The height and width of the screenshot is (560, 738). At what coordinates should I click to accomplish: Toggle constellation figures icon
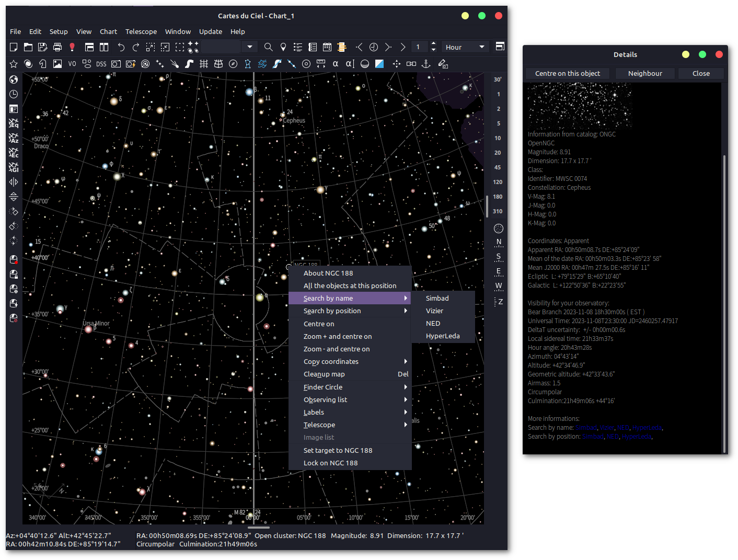[x=248, y=64]
